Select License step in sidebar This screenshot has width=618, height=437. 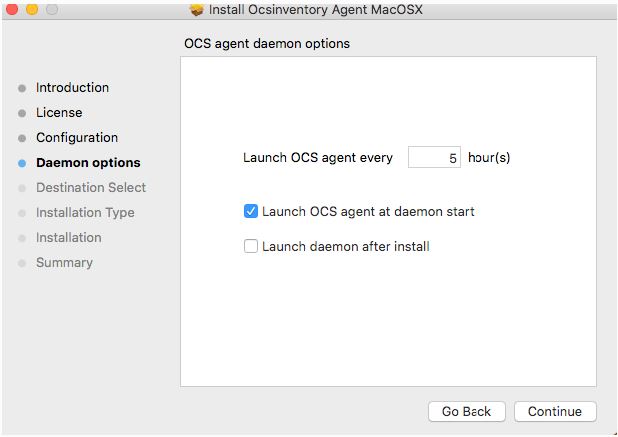[x=59, y=113]
